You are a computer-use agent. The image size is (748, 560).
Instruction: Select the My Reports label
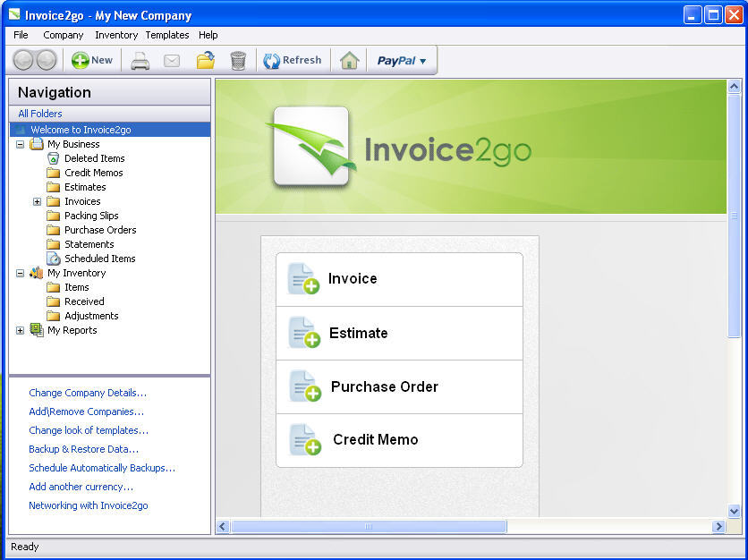click(x=72, y=330)
